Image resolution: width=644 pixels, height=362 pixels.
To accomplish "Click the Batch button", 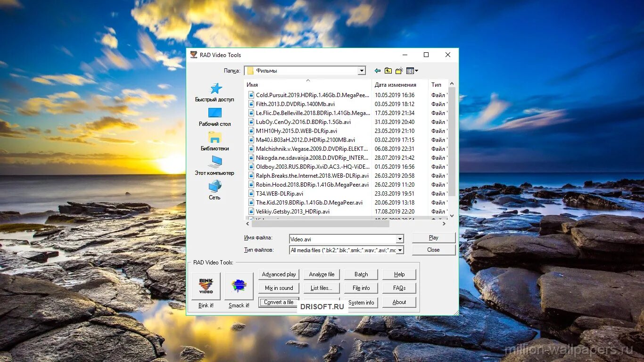I will coord(361,274).
